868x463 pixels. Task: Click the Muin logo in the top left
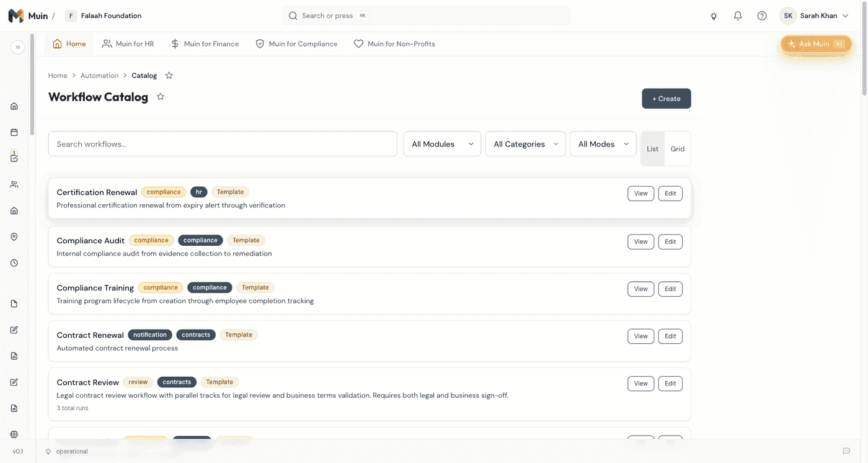point(16,15)
